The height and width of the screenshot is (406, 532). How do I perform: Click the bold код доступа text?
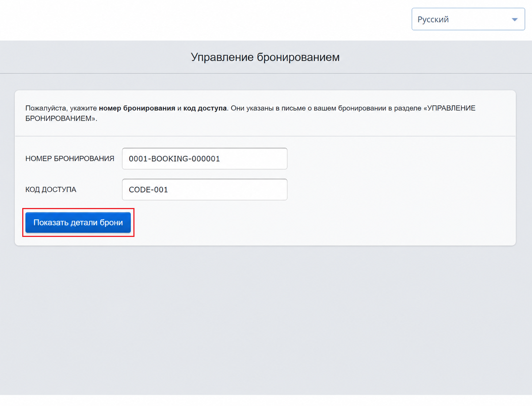click(x=205, y=108)
